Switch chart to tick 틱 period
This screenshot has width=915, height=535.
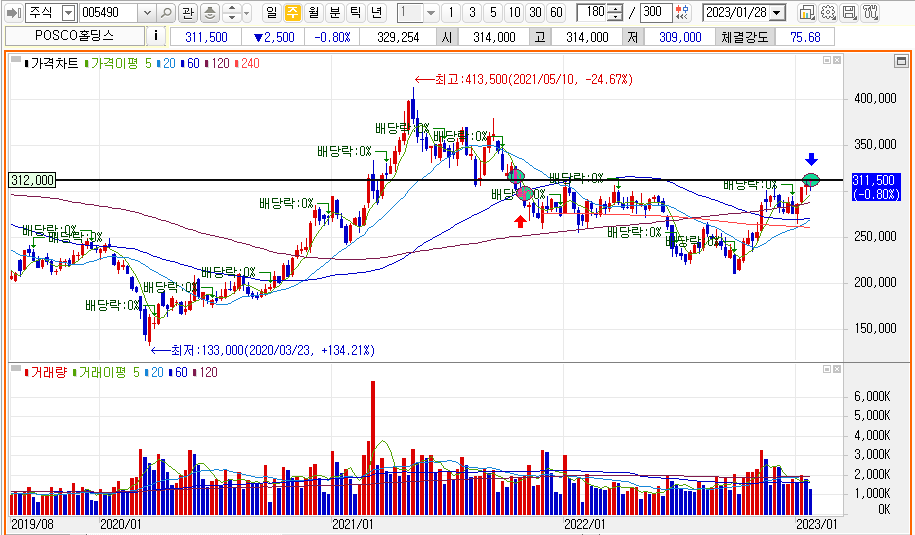click(355, 12)
